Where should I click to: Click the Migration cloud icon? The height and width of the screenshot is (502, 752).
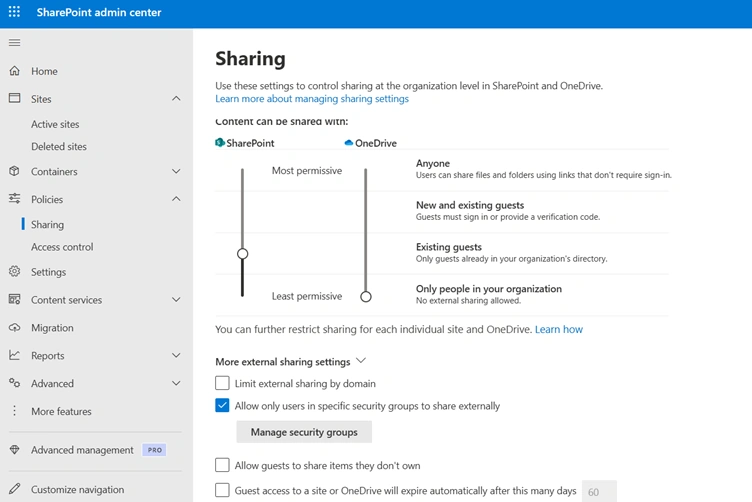(x=14, y=327)
